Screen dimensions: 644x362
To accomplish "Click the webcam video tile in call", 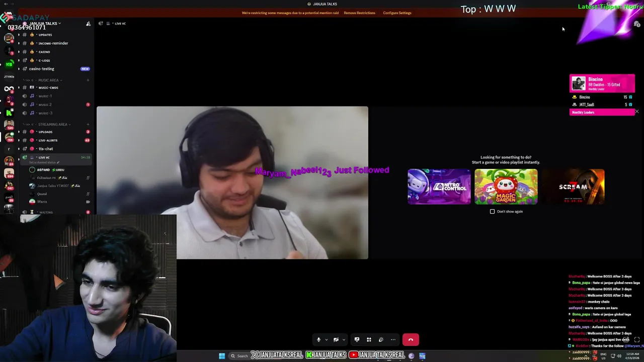I will point(232,183).
